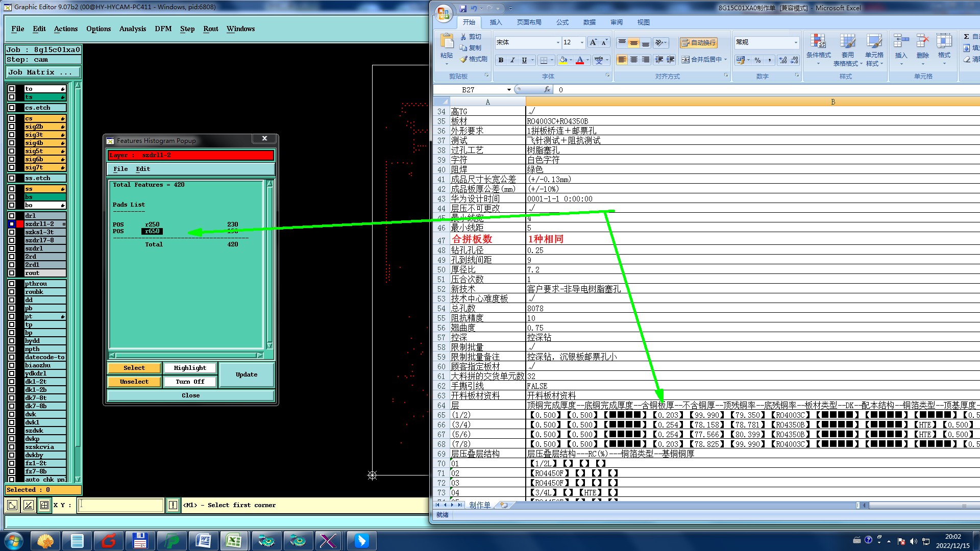
Task: Click the X Y coordinate input field
Action: [x=121, y=505]
